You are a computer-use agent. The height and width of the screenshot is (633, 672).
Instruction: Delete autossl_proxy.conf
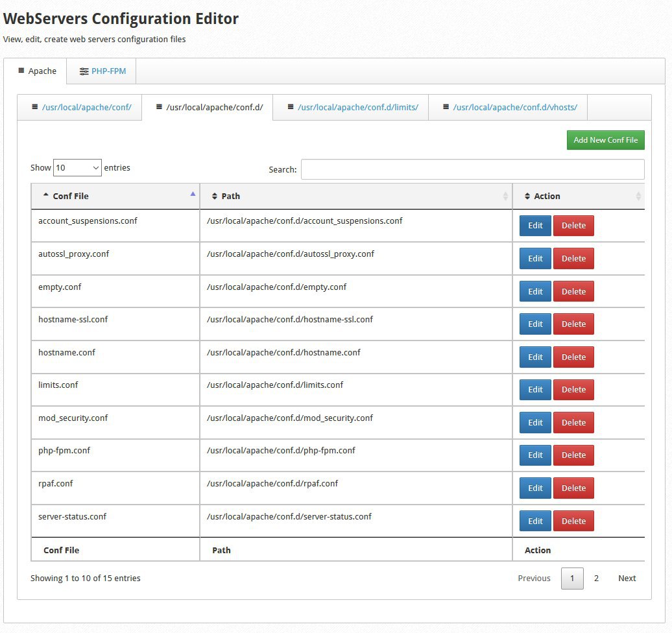(573, 259)
